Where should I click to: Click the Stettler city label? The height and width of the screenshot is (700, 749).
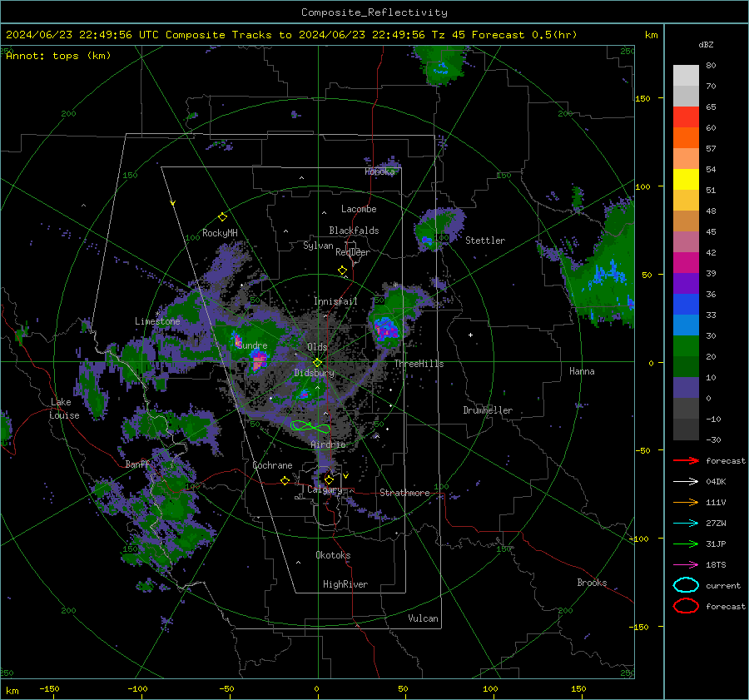pyautogui.click(x=485, y=241)
